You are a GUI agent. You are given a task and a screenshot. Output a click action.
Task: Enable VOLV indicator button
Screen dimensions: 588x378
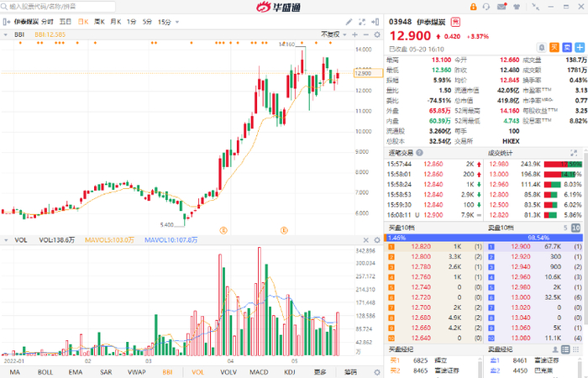tap(228, 372)
